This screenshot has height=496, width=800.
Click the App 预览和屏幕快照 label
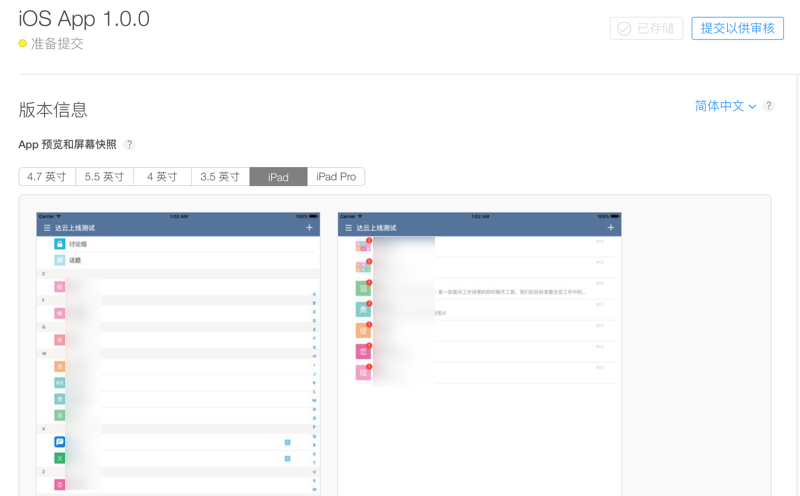tap(67, 144)
